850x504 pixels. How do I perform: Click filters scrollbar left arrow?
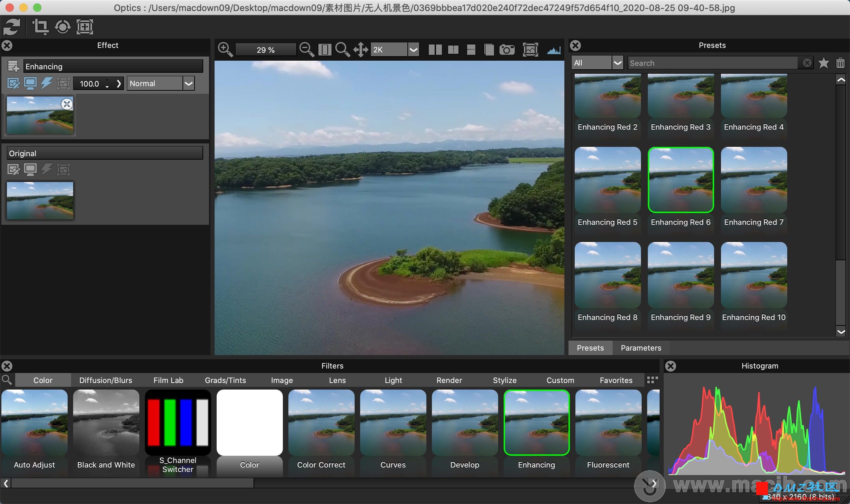(6, 483)
